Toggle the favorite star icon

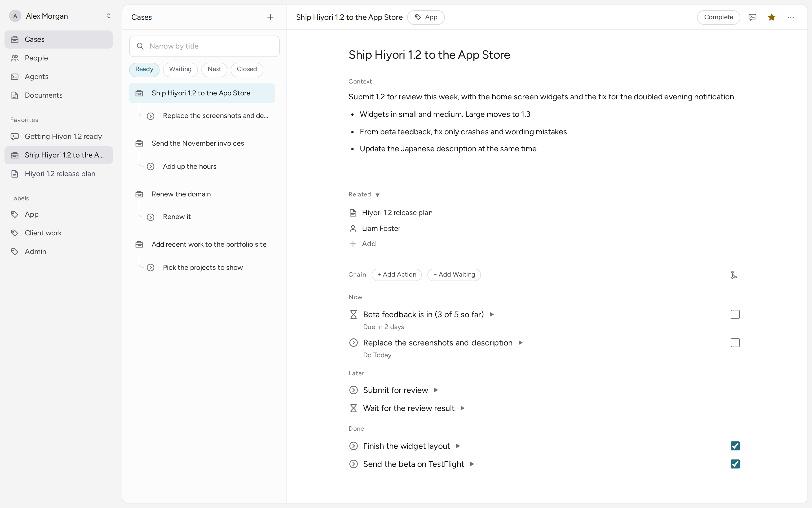click(771, 17)
